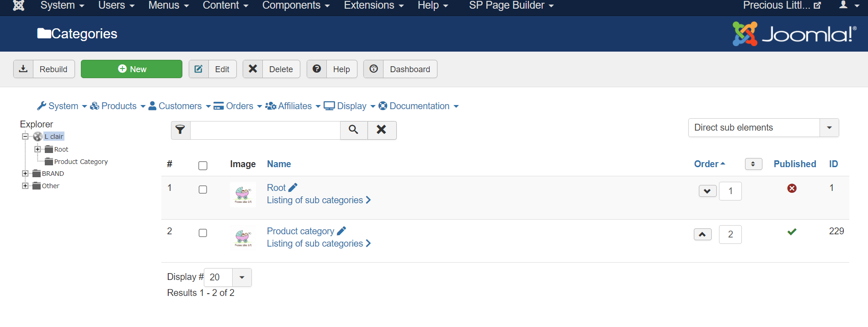Tick the checkbox for the Product category row
Viewport: 868px width, 327px height.
click(x=203, y=233)
